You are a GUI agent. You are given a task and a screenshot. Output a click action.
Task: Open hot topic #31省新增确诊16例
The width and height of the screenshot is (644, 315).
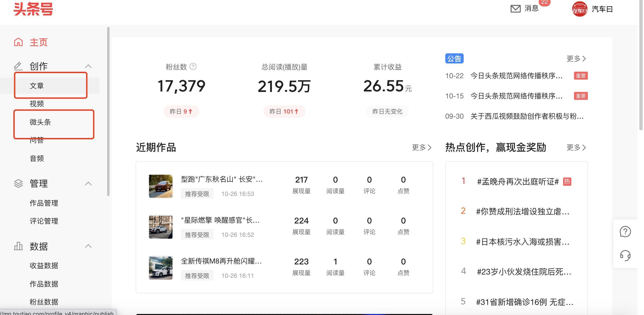(x=525, y=302)
